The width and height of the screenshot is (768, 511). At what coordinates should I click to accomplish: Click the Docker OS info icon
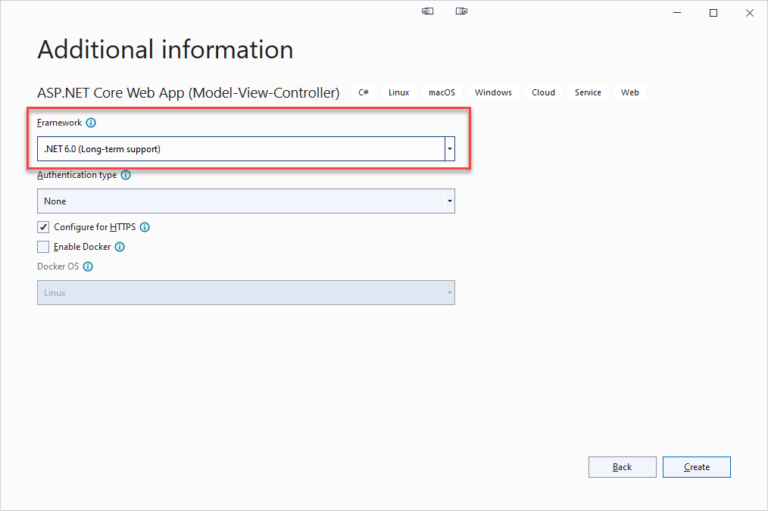click(x=88, y=267)
